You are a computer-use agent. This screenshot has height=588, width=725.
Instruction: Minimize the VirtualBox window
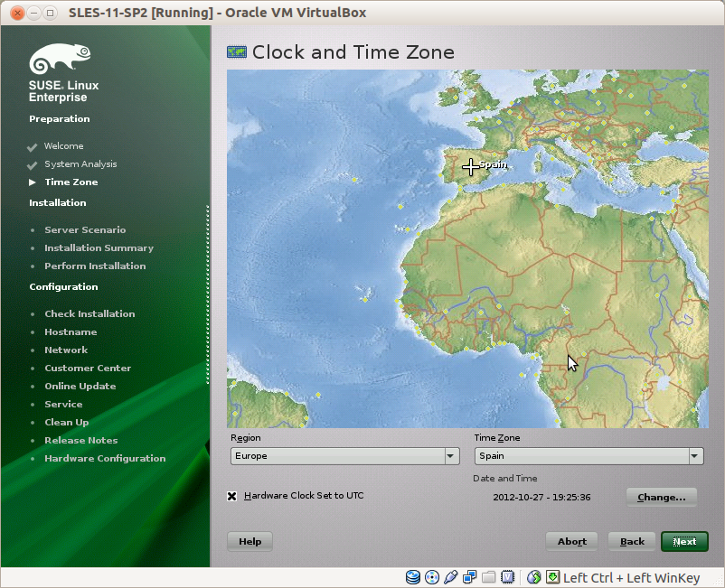(33, 13)
